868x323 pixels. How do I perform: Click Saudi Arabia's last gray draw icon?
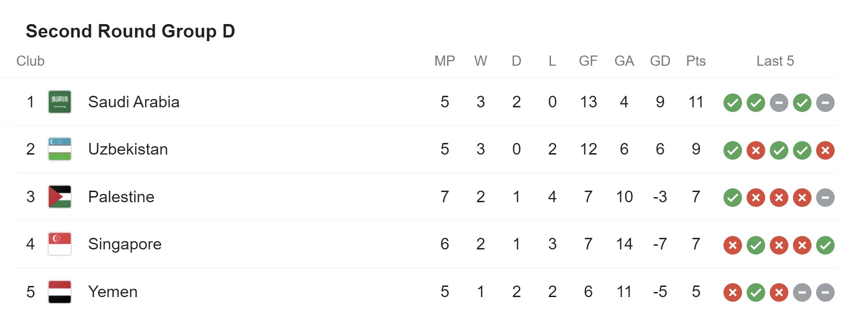point(825,103)
